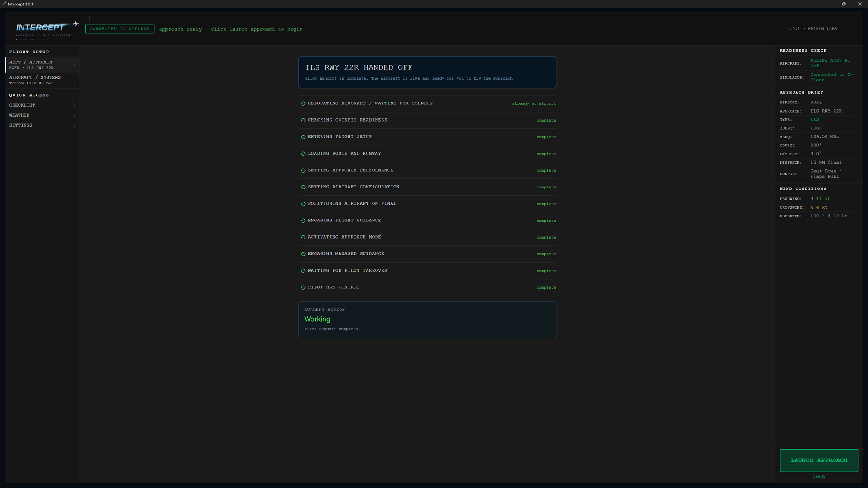The image size is (868, 488).
Task: Open AIRCRAFT / SYSTEMS setup
Action: [42, 80]
